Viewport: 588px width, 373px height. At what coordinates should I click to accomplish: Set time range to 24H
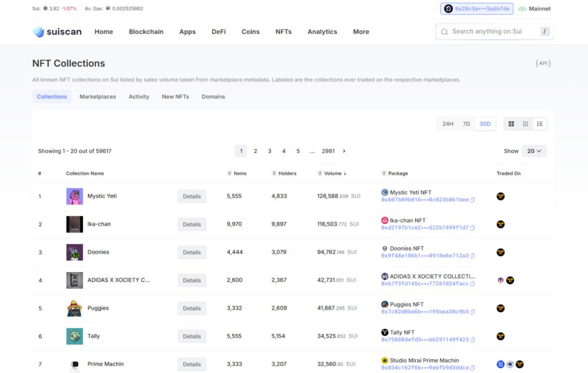point(448,124)
